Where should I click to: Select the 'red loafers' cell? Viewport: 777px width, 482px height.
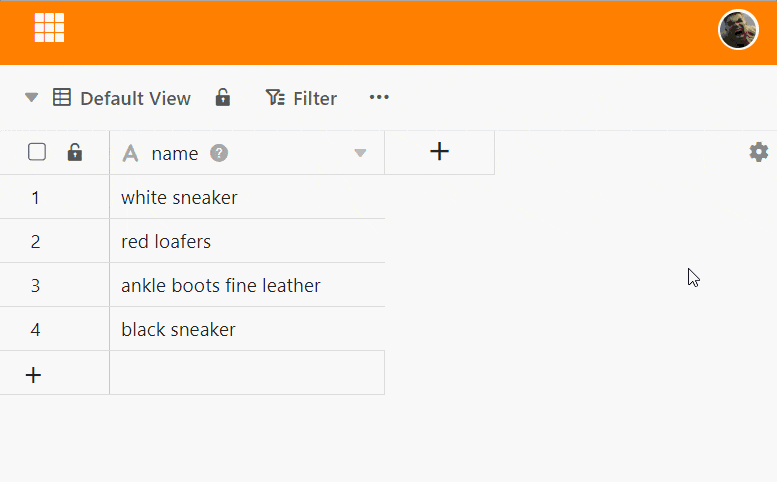(246, 241)
